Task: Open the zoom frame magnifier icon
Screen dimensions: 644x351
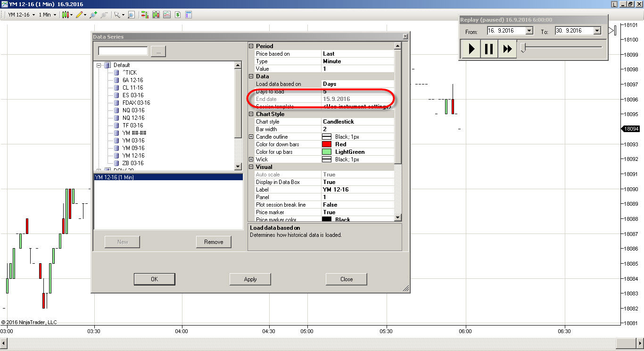Action: [x=131, y=15]
